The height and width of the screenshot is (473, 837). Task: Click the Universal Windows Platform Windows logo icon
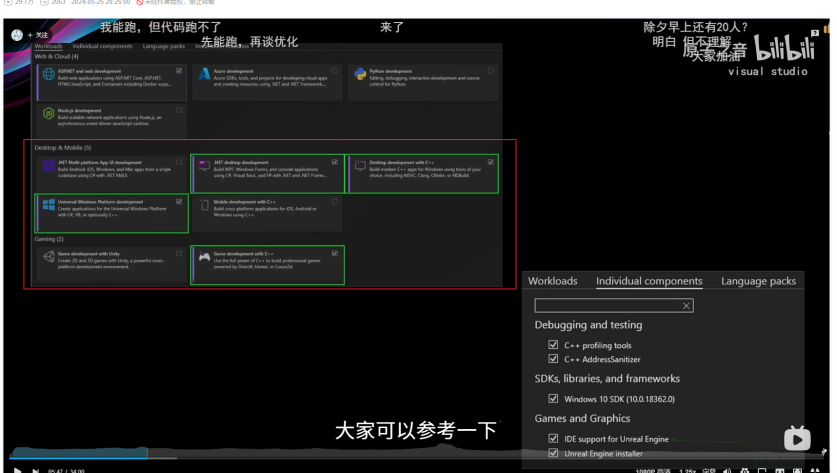point(49,205)
